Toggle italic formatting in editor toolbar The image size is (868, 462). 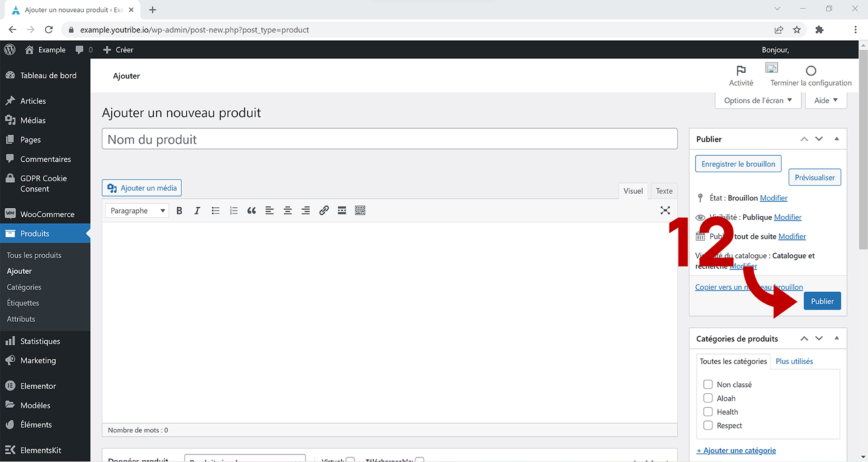pyautogui.click(x=197, y=210)
